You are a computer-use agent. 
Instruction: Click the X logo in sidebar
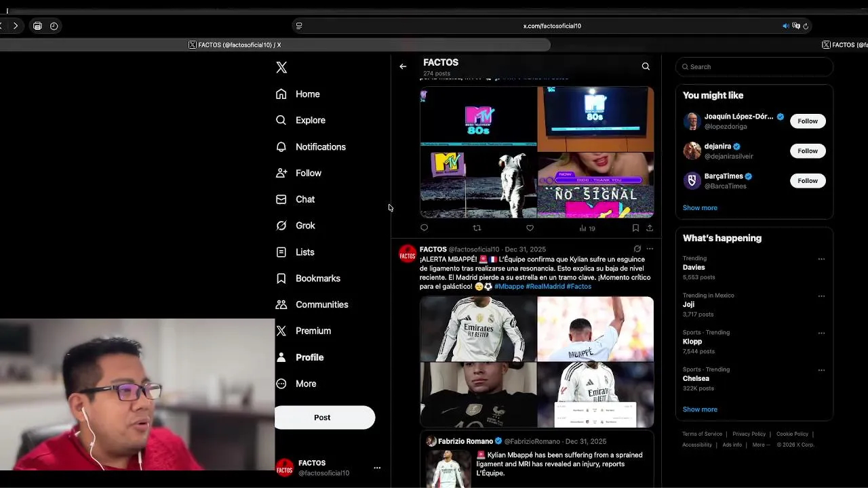[x=281, y=67]
